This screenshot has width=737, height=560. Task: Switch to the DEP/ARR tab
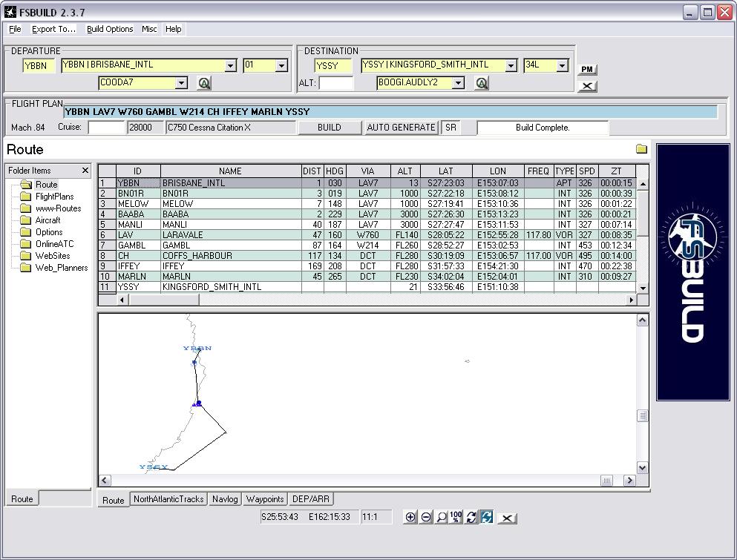point(311,499)
